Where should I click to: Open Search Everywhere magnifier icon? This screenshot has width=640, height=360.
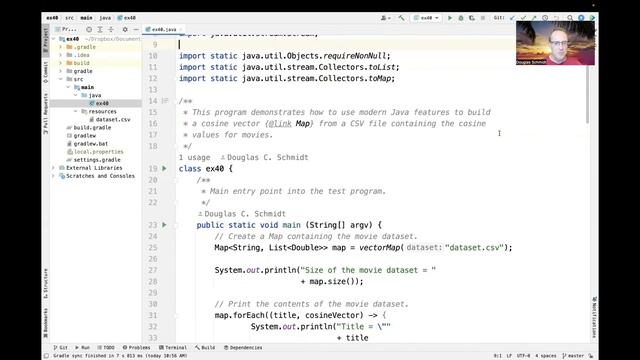click(x=570, y=18)
